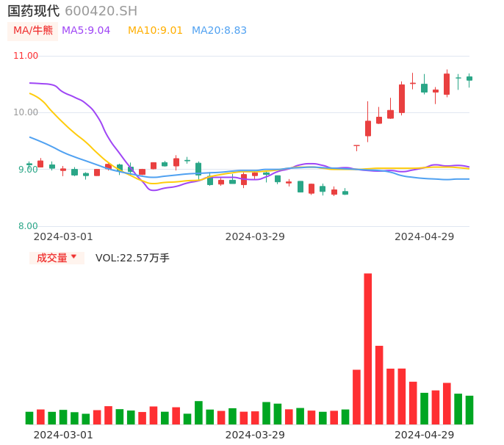Click the MA/牛熊 indicator button
The width and height of the screenshot is (504, 445).
point(32,31)
